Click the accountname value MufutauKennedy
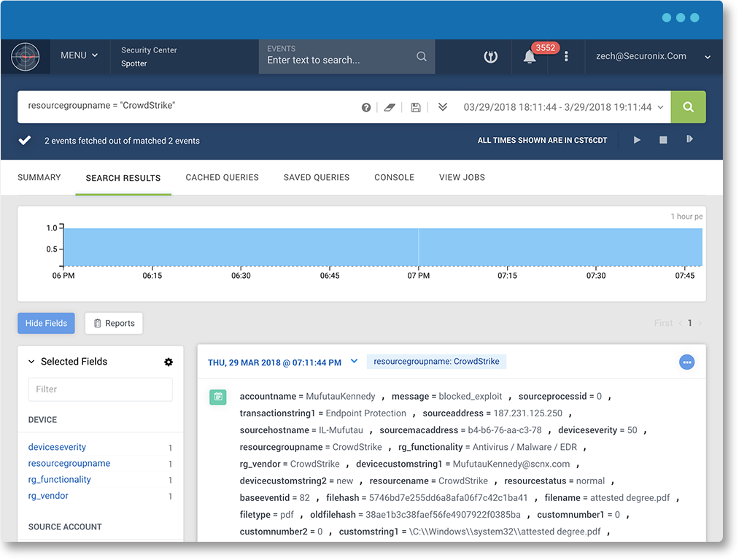Screen dimensions: 747x560 341,397
